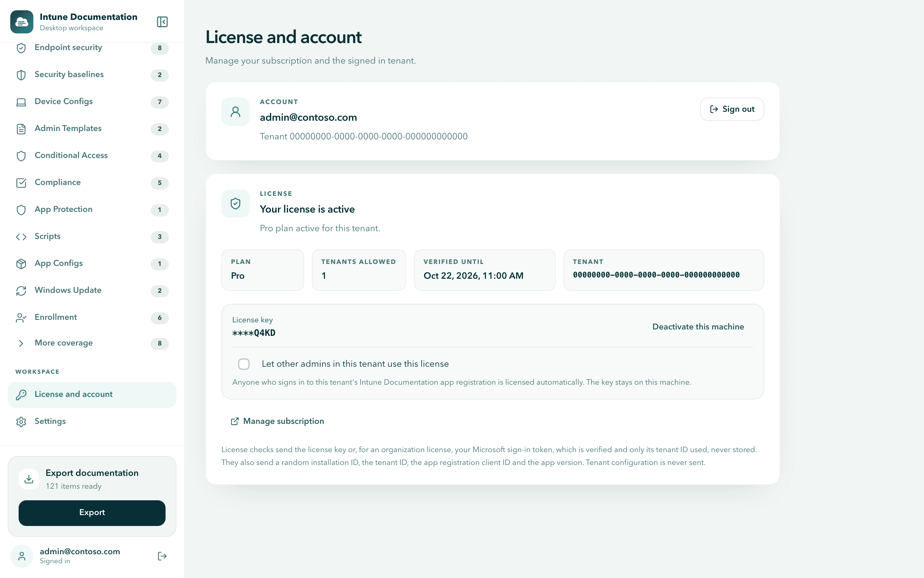Click the Compliance checkbox icon
The height and width of the screenshot is (578, 924).
(x=21, y=183)
